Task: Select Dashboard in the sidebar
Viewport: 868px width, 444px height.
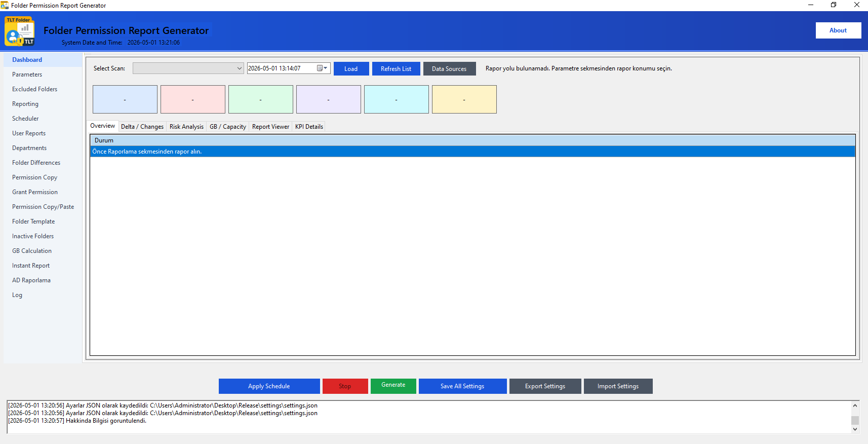Action: (43, 60)
